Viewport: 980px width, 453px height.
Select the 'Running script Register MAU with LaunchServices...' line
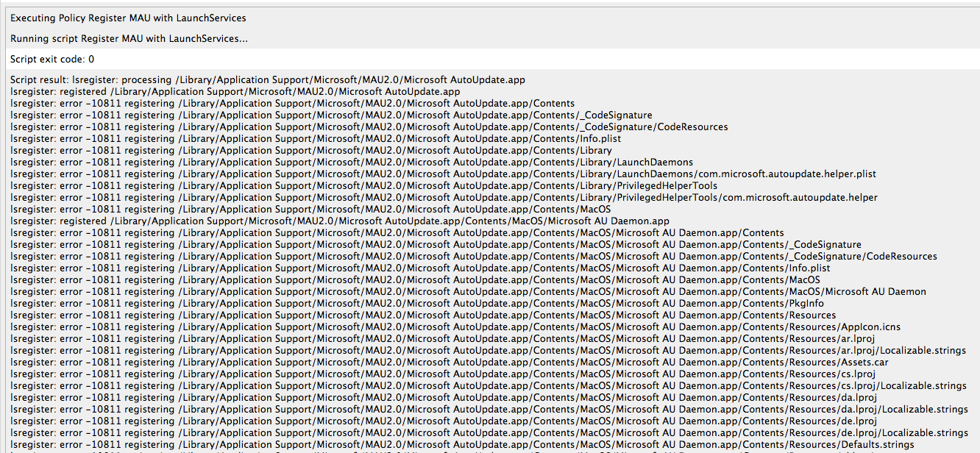click(129, 38)
